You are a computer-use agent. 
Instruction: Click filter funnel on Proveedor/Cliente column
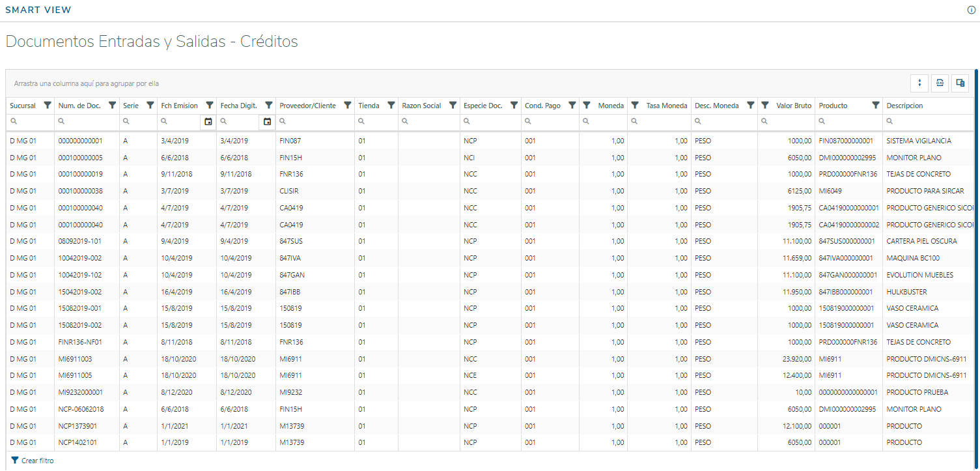tap(347, 106)
